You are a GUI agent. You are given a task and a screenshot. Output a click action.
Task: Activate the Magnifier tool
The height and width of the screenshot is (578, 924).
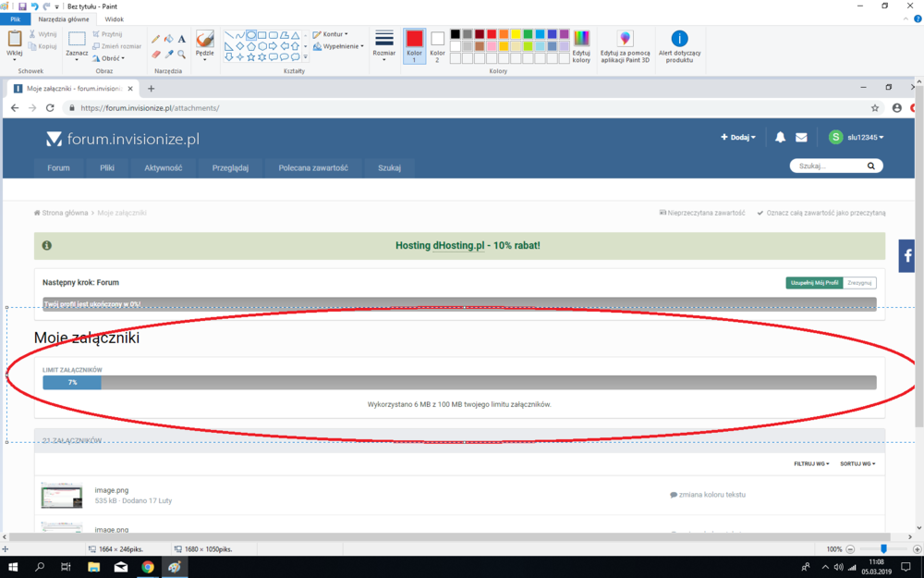pos(182,54)
